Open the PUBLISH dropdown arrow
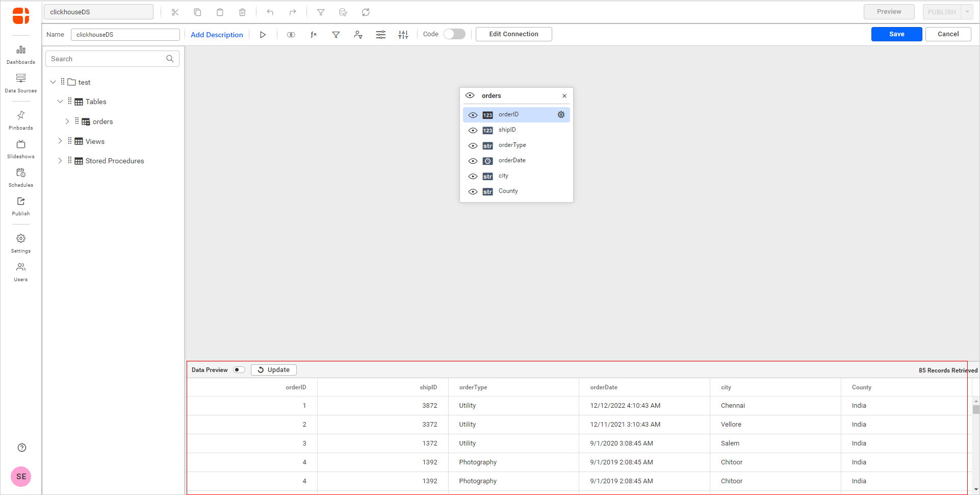The image size is (980, 495). tap(967, 12)
